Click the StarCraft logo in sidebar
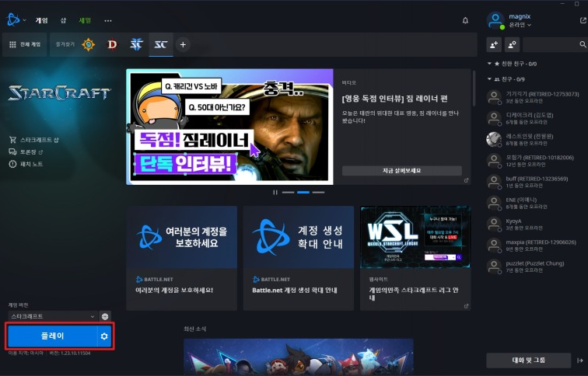Viewport: 588px width, 376px height. click(59, 93)
